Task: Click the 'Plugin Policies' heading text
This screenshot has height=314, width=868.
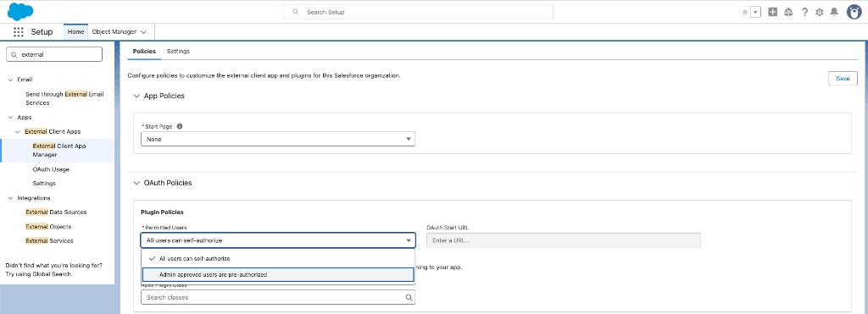Action: pyautogui.click(x=162, y=212)
